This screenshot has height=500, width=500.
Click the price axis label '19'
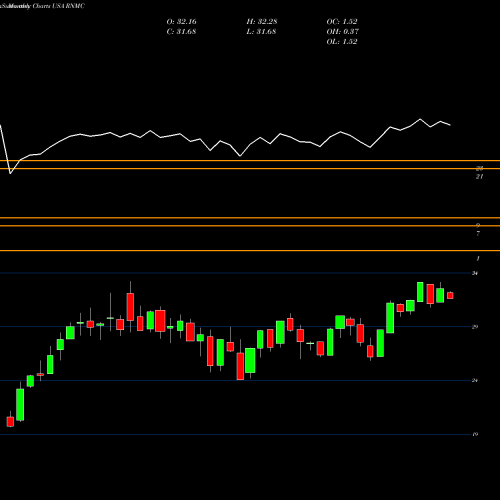click(x=475, y=434)
